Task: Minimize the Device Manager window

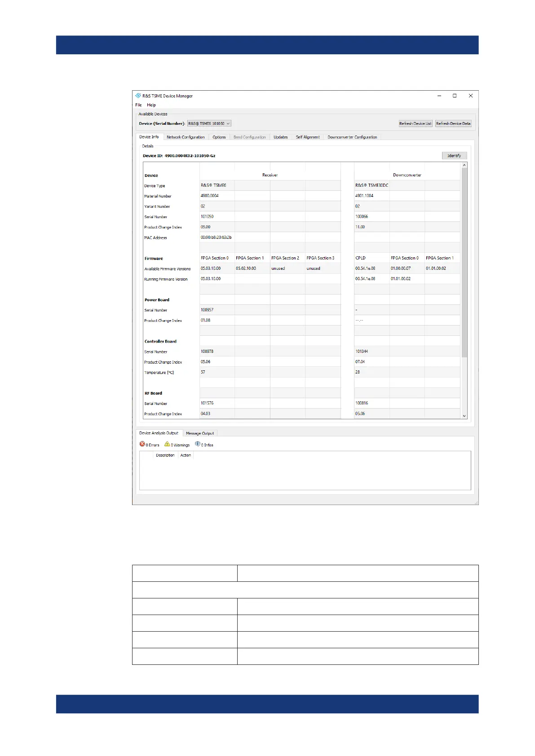Action: [x=439, y=96]
